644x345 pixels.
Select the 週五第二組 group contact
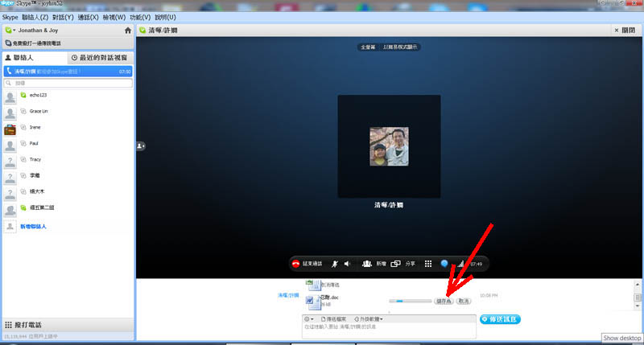tap(68, 209)
